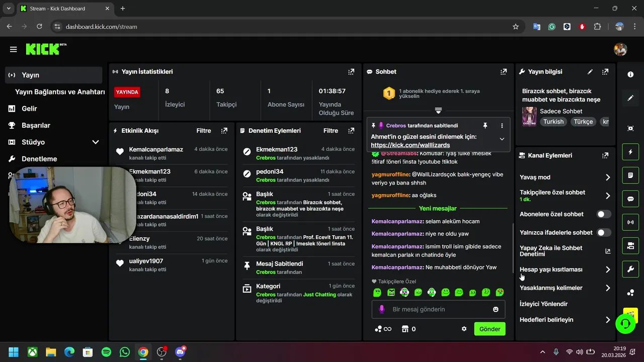
Task: Click the pencil icon in right sidebar
Action: pos(630,98)
